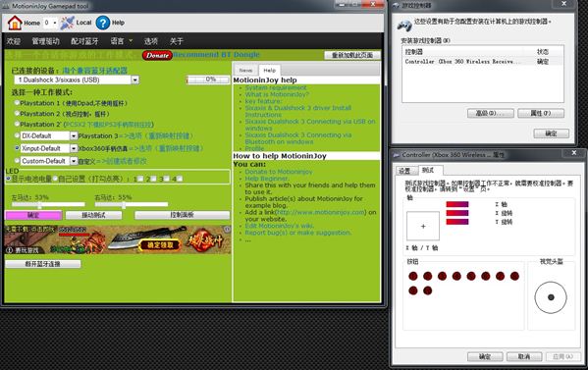
Task: Select the Playstation 1 radio button
Action: point(17,102)
